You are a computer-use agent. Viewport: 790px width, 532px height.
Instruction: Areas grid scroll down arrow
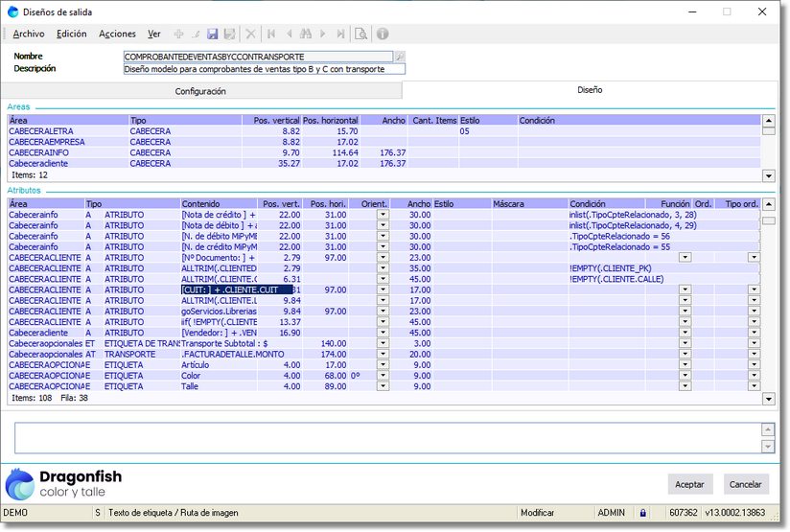(768, 175)
